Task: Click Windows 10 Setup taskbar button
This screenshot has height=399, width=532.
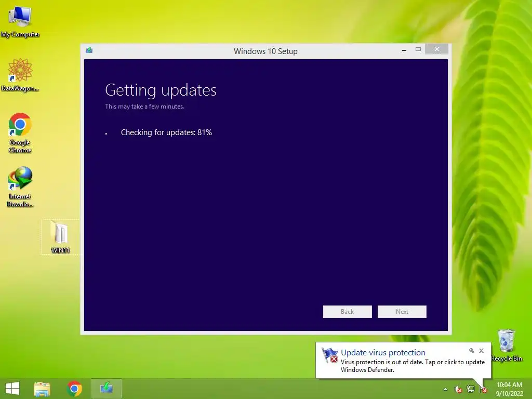Action: (x=106, y=389)
